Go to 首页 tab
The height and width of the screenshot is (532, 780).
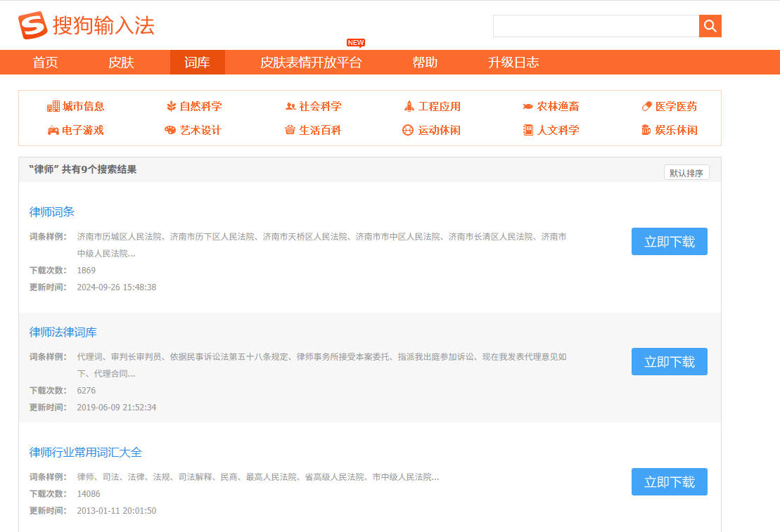(45, 62)
